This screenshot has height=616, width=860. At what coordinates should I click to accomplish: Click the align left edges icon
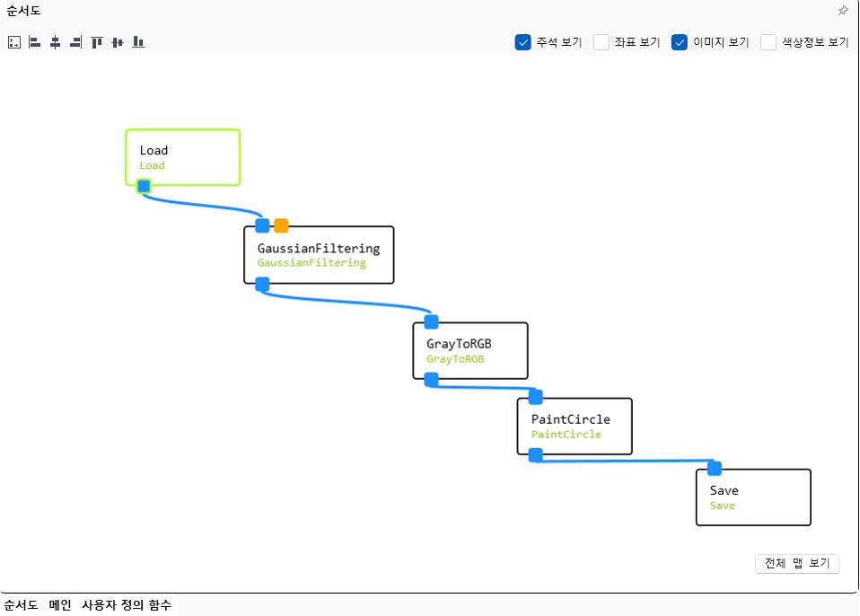(34, 42)
